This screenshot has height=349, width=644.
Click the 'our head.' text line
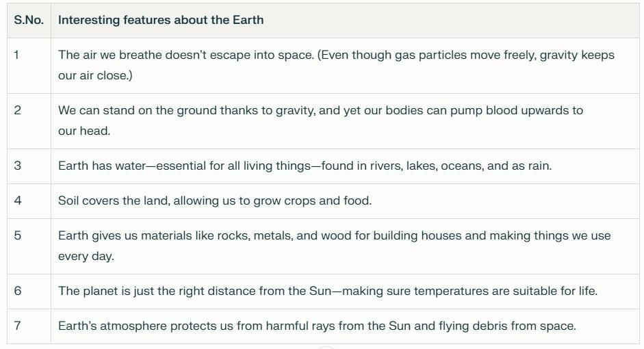click(84, 131)
